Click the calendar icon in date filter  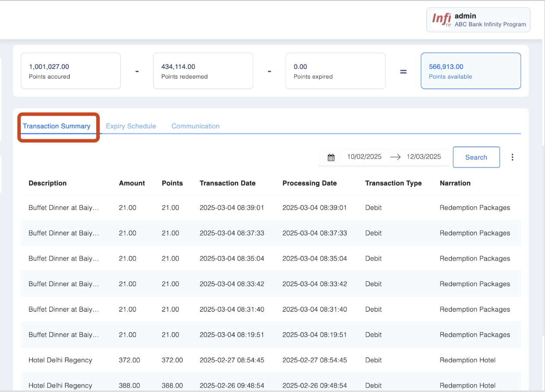coord(331,158)
